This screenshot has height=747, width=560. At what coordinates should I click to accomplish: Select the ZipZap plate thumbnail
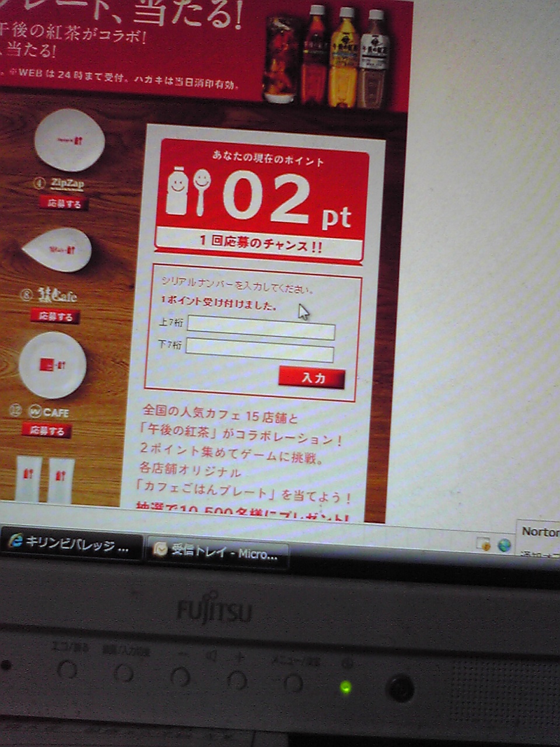(x=69, y=140)
